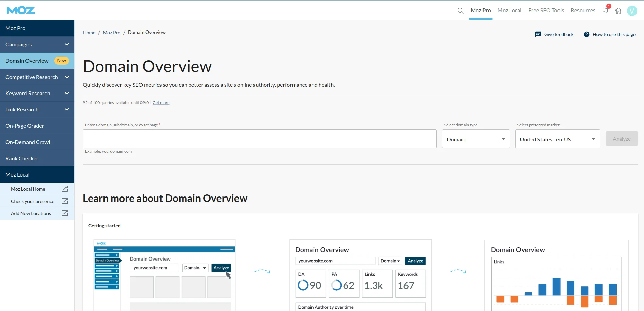
Task: Follow the Get more queries link
Action: tap(161, 103)
